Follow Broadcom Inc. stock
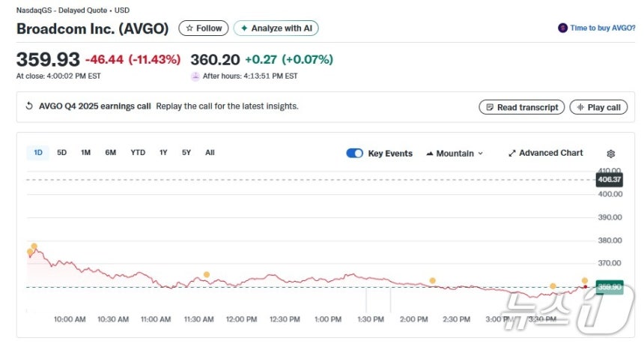The width and height of the screenshot is (644, 344). click(x=204, y=28)
